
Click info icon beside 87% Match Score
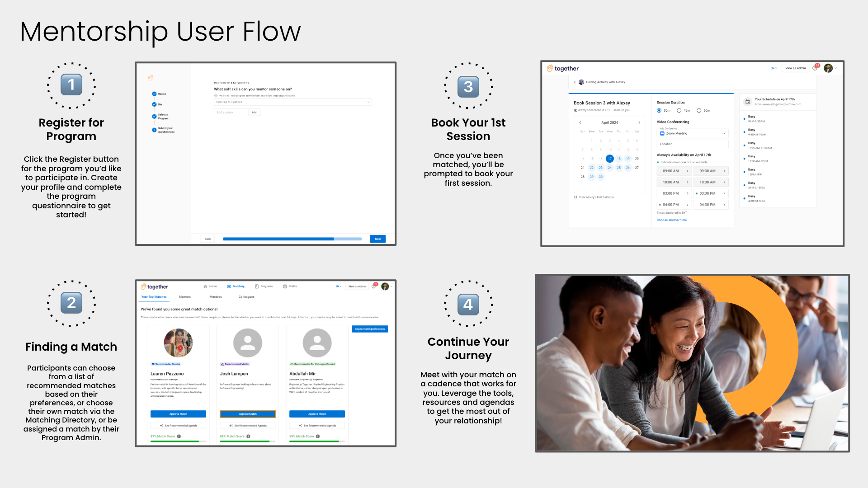click(x=179, y=436)
